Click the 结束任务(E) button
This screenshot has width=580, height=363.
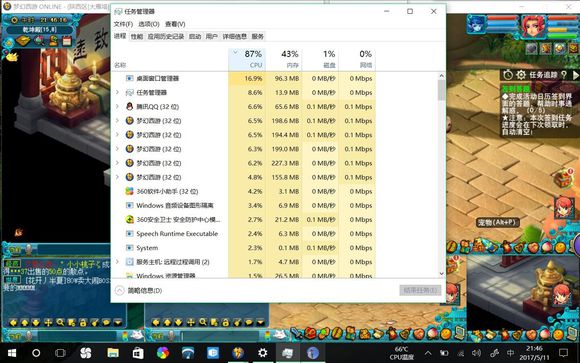tap(421, 290)
